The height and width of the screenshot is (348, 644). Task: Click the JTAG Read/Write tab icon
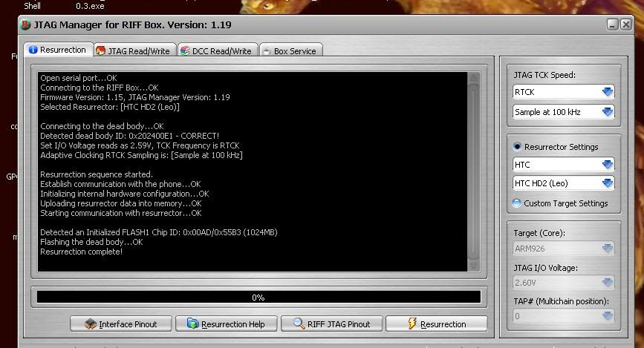pos(100,51)
